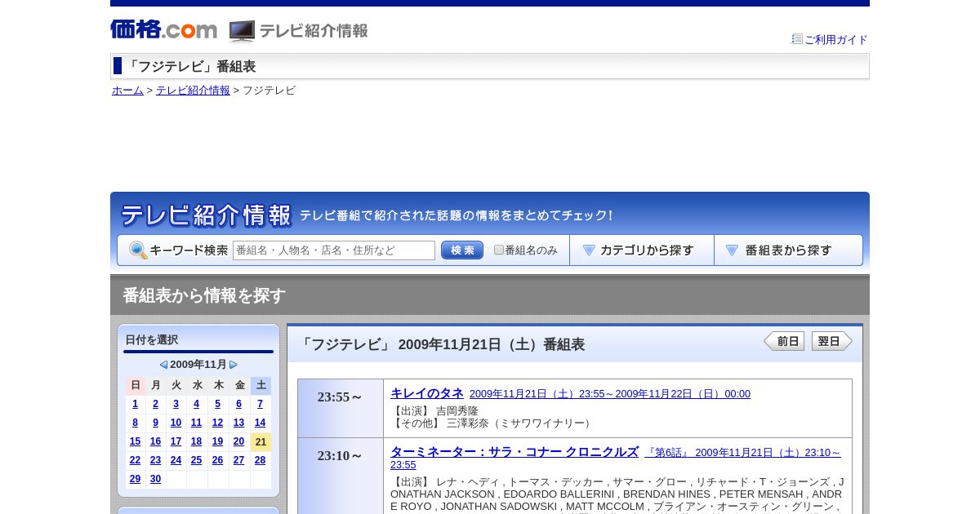Select calendar date 3
The height and width of the screenshot is (514, 980).
176,404
